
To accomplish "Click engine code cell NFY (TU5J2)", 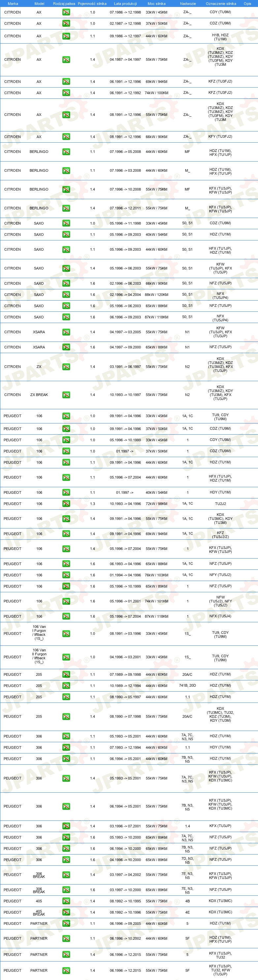I will [x=220, y=575].
